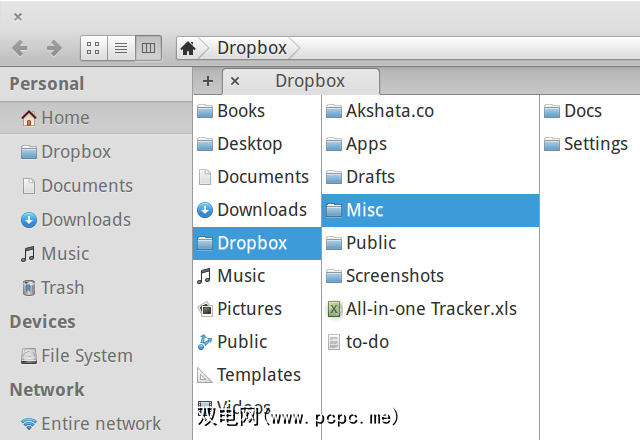Image resolution: width=640 pixels, height=440 pixels.
Task: Select the Settings folder
Action: [590, 144]
